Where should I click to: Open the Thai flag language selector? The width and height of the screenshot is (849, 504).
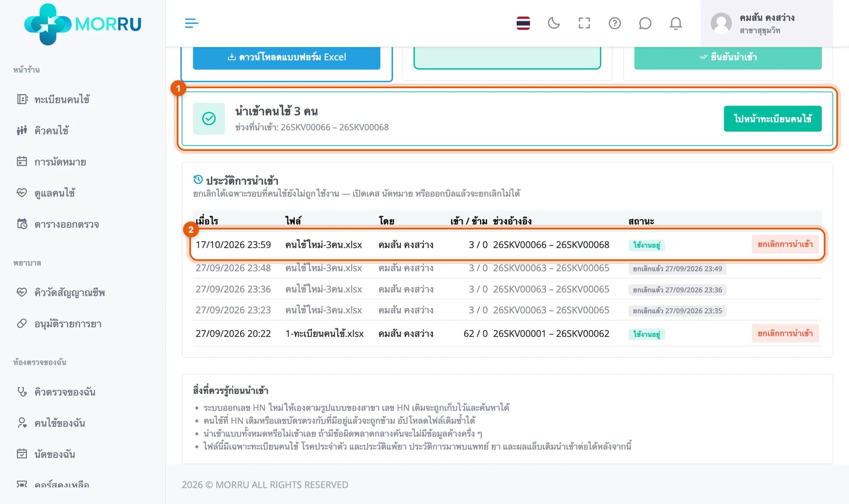coord(523,23)
